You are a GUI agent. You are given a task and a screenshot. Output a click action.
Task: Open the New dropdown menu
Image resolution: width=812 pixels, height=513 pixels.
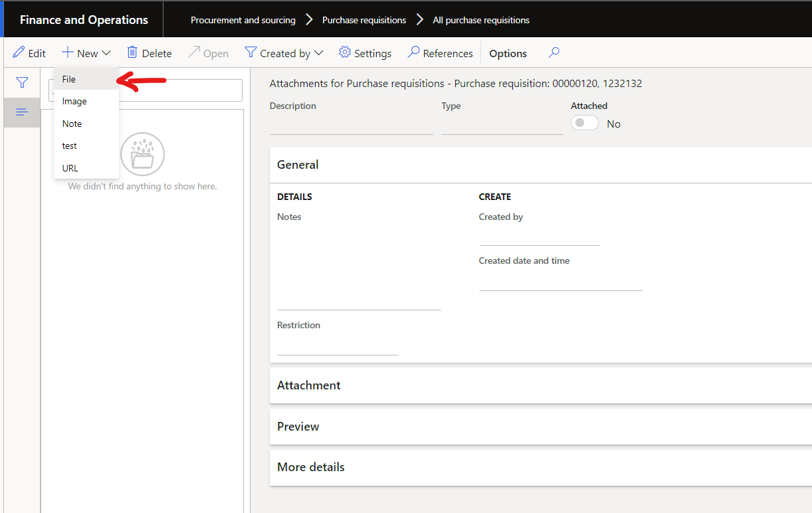point(86,53)
